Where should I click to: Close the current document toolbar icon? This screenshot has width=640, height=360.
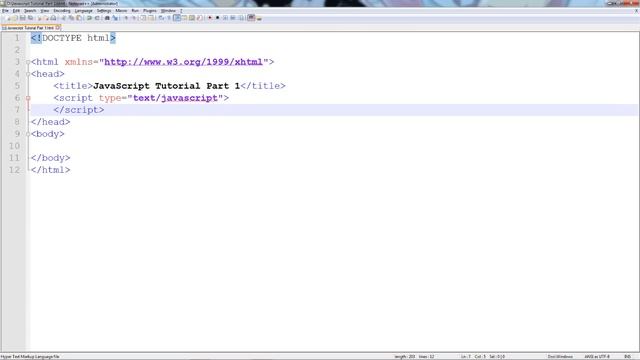[40, 18]
